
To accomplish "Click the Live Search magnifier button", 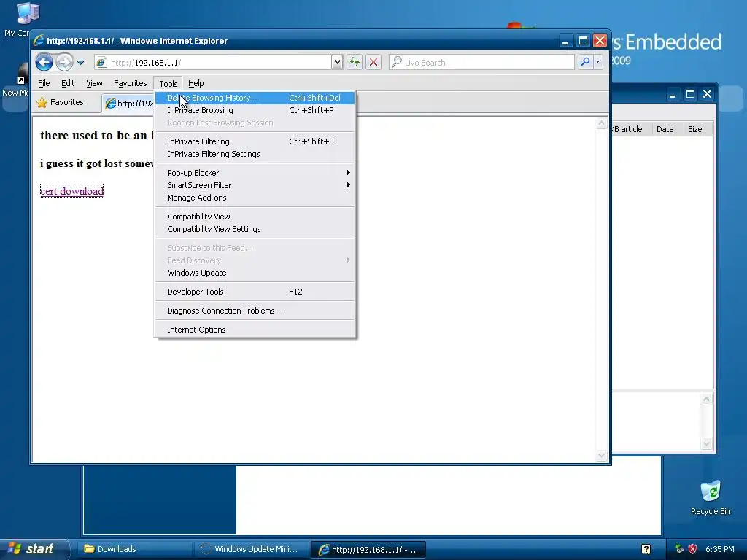I will pos(585,62).
